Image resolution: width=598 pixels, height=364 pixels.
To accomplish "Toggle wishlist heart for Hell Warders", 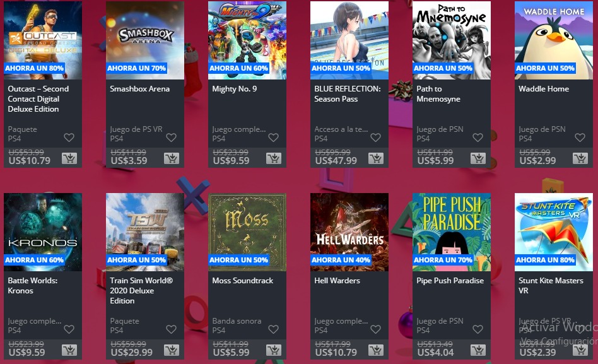I will (x=376, y=329).
